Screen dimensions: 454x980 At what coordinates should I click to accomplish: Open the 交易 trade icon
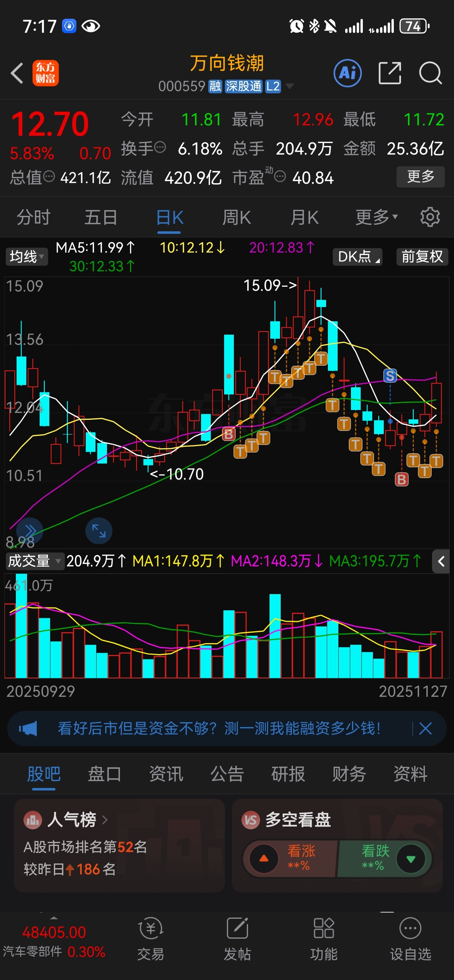[x=151, y=939]
